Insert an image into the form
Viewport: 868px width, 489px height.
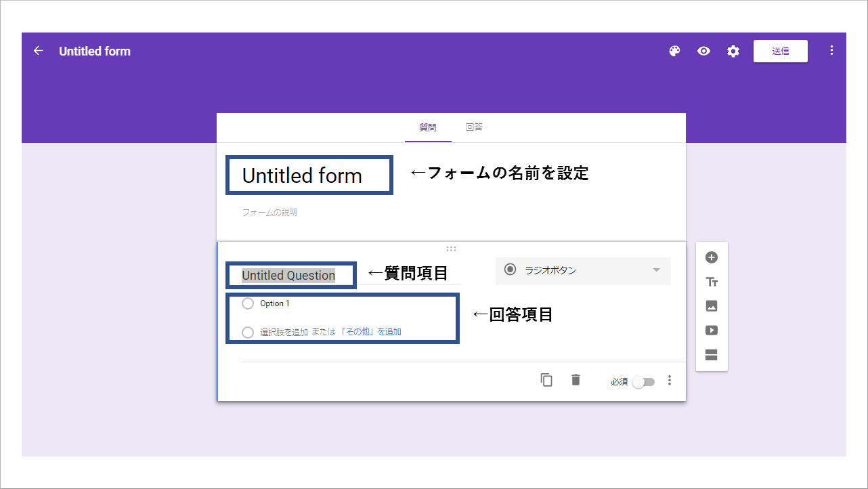(x=712, y=305)
